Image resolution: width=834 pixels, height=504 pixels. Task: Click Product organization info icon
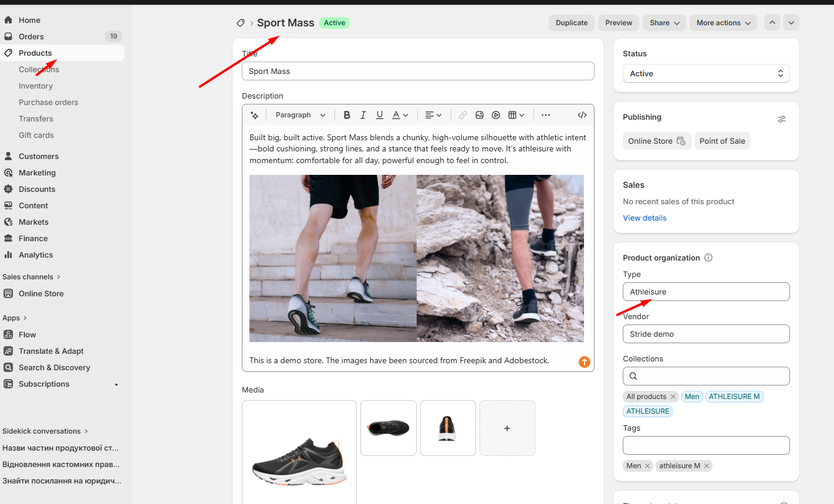[x=708, y=258]
